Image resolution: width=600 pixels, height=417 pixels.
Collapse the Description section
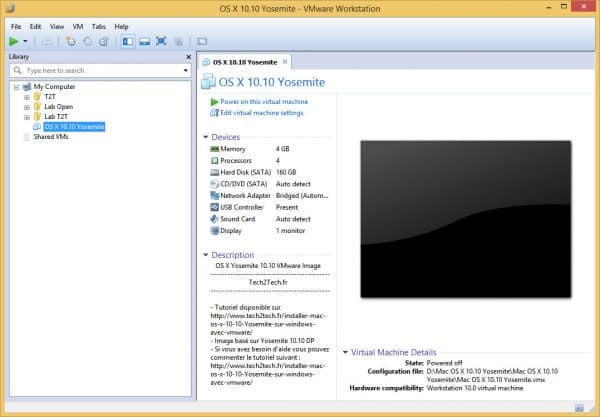click(205, 255)
